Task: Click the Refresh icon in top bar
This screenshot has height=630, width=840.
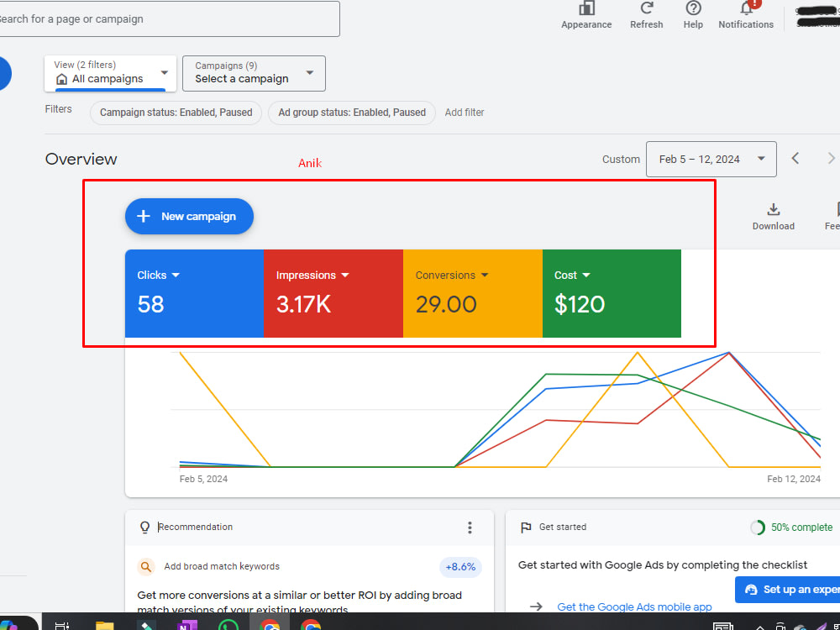Action: [x=647, y=8]
